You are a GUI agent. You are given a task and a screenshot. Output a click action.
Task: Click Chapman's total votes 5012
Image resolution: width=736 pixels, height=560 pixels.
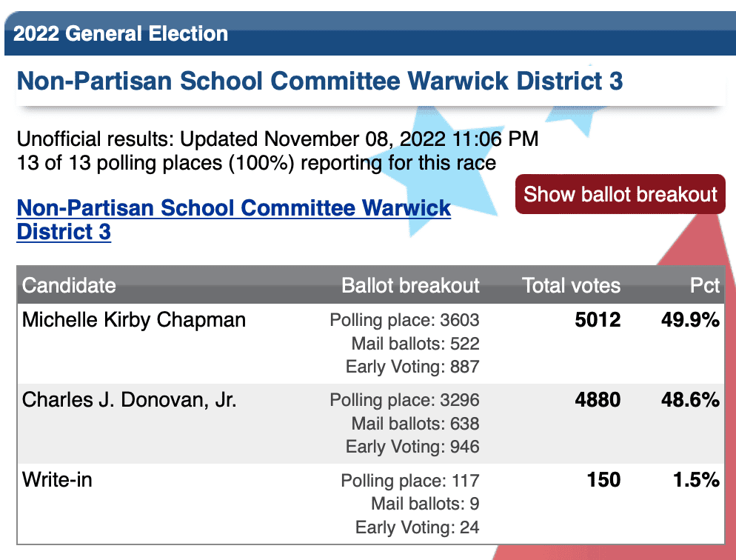[598, 320]
